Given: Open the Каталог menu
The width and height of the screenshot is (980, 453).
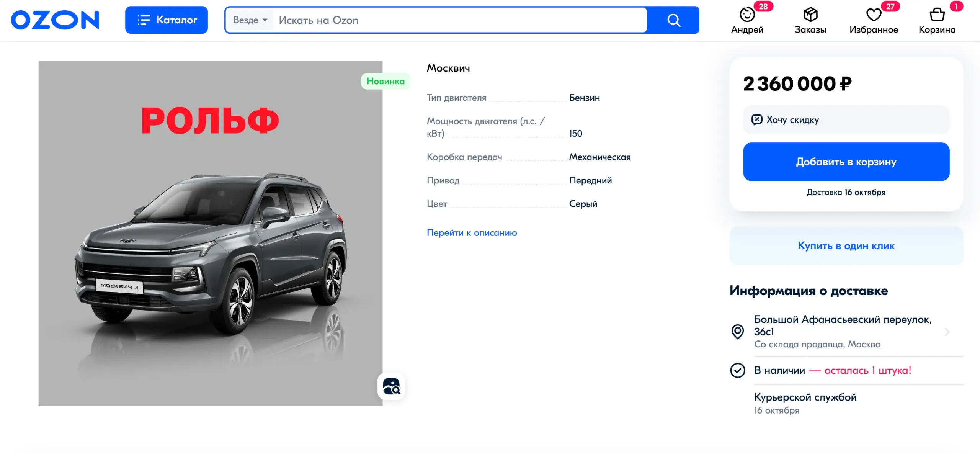Looking at the screenshot, I should 166,20.
